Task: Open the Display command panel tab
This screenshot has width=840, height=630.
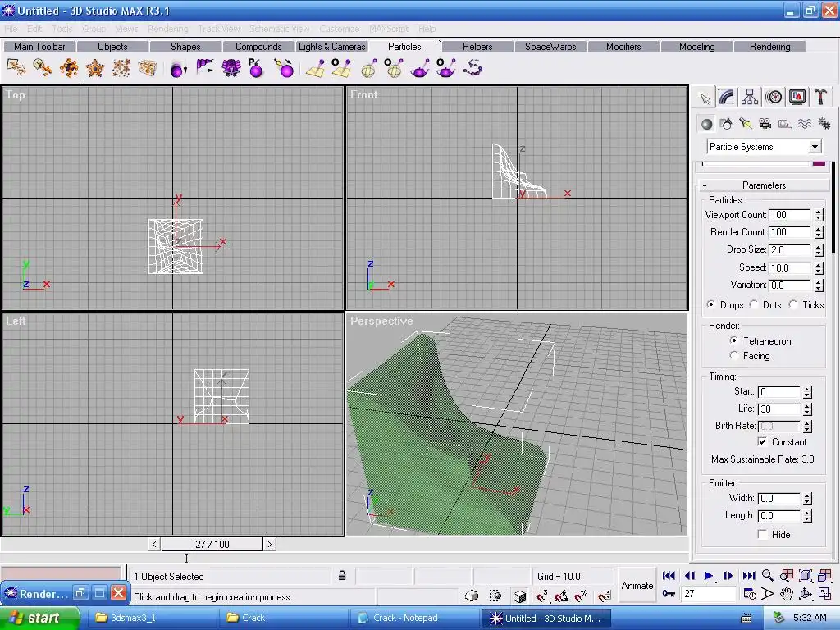Action: tap(797, 98)
